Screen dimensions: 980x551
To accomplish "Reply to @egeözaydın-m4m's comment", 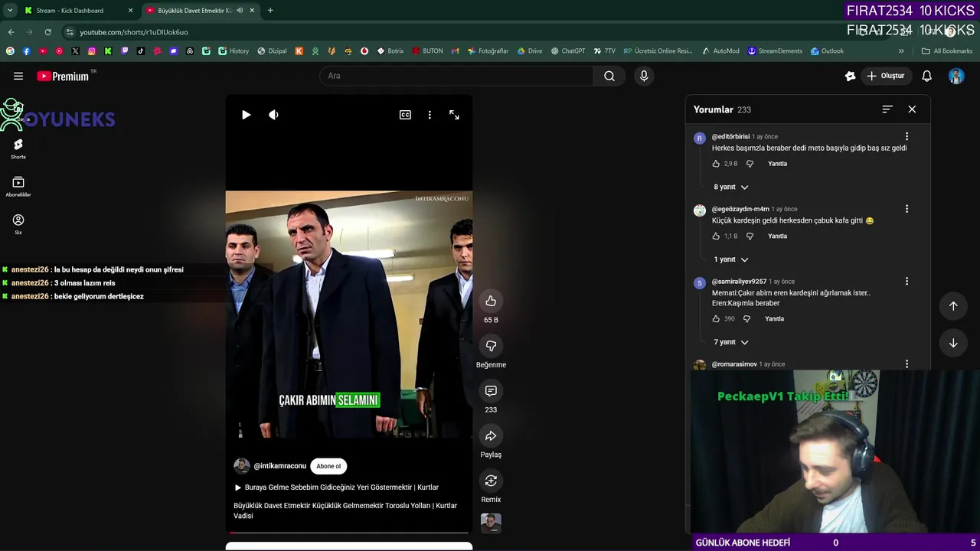I will tap(777, 236).
